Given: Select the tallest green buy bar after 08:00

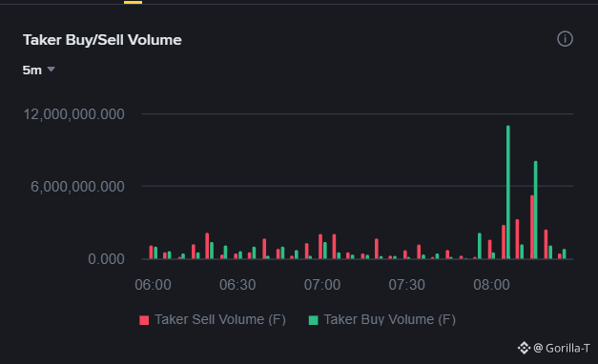Looking at the screenshot, I should click(x=508, y=192).
